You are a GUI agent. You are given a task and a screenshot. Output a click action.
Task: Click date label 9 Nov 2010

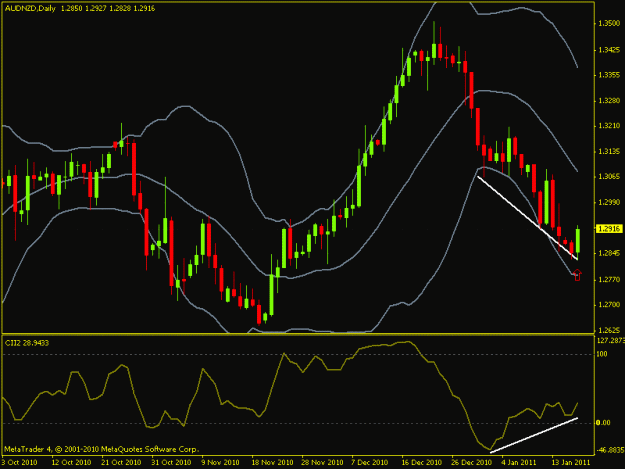click(x=220, y=462)
